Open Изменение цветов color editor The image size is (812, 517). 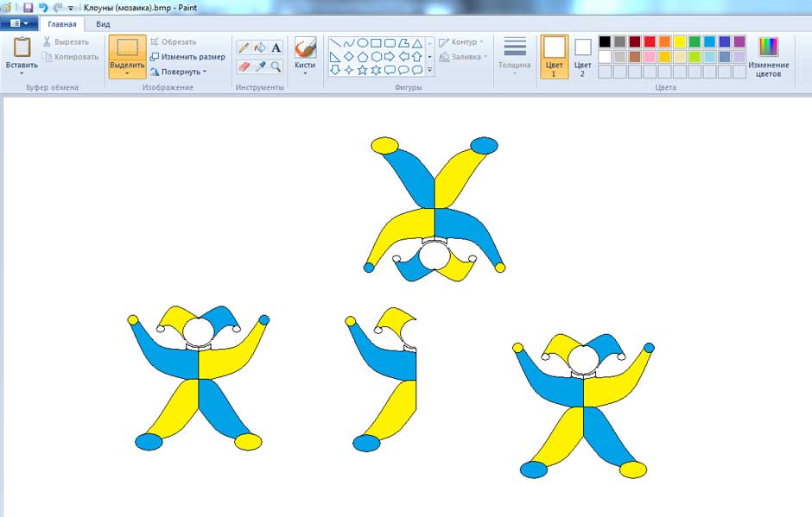coord(768,57)
